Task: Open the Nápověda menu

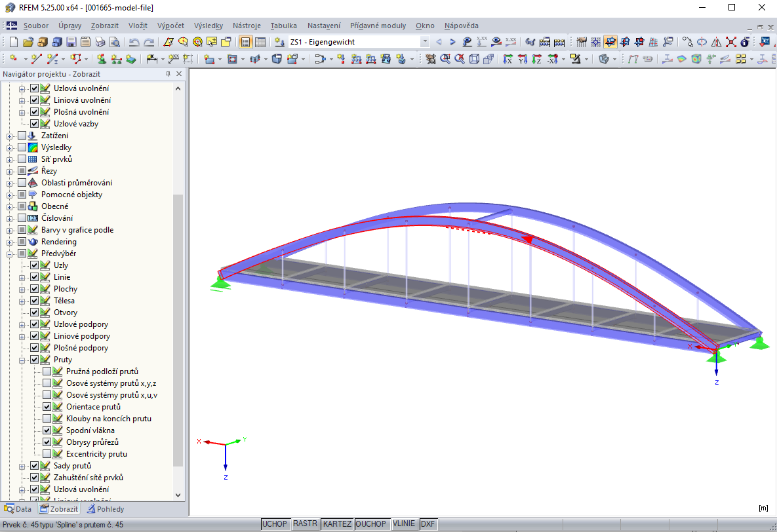Action: (462, 26)
